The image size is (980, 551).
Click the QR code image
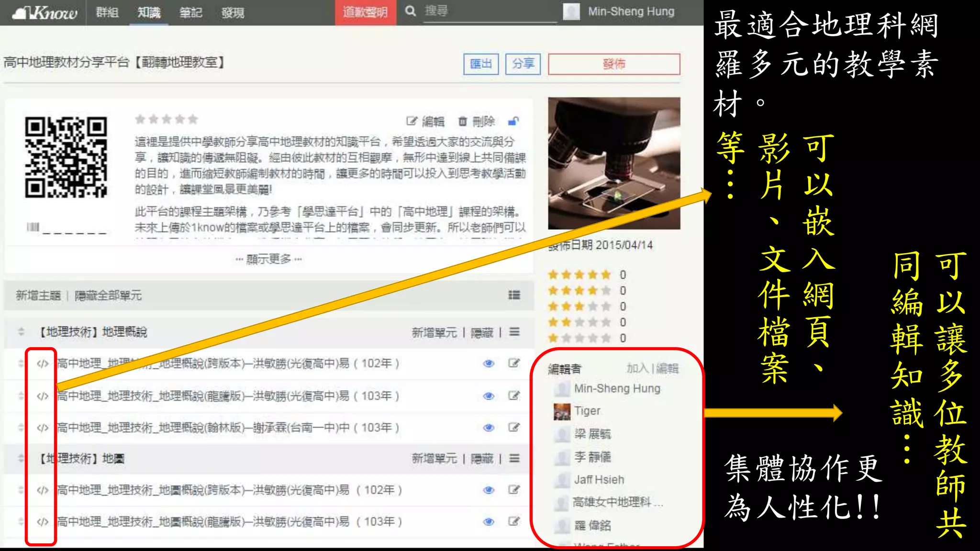(66, 157)
